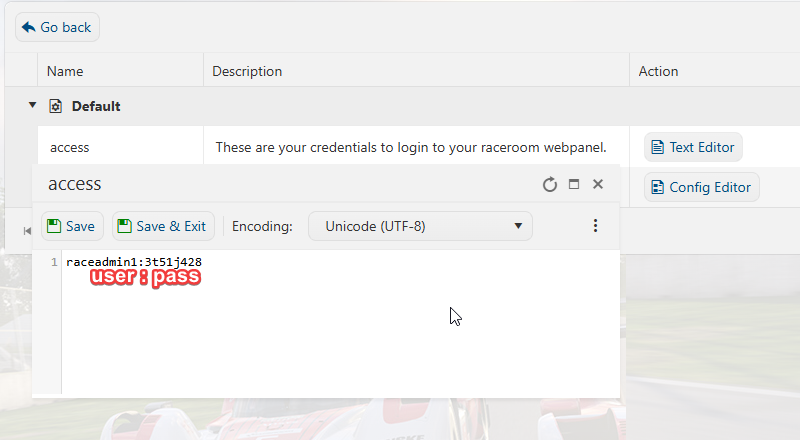
Task: Maximize the access editor panel
Action: (574, 184)
